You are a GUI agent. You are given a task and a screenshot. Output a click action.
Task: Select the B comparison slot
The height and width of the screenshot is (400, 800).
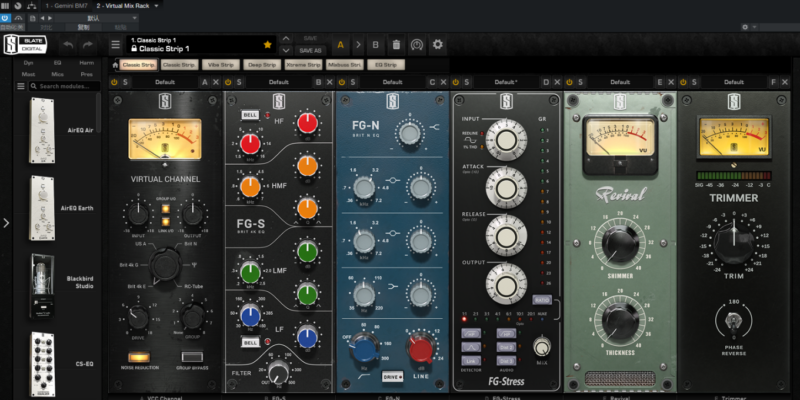[376, 45]
